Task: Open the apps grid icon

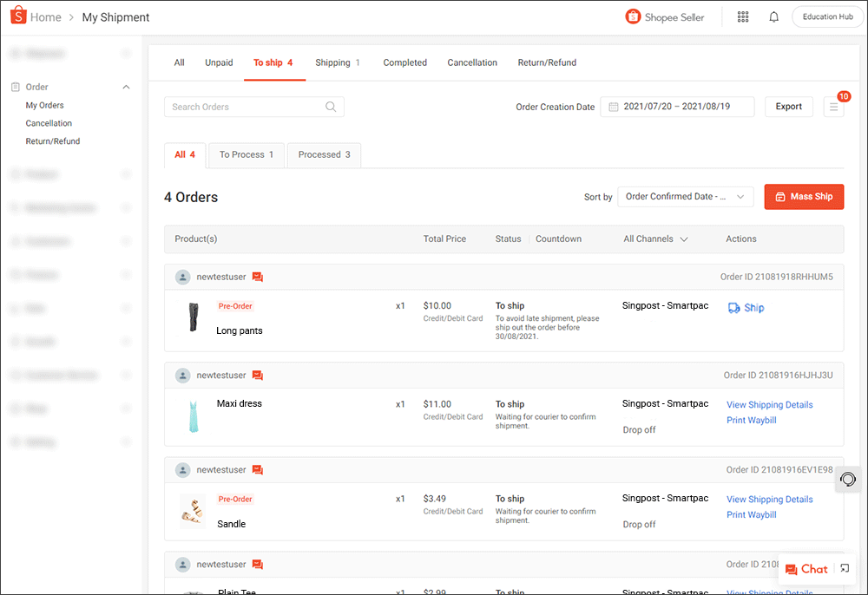Action: (x=743, y=16)
